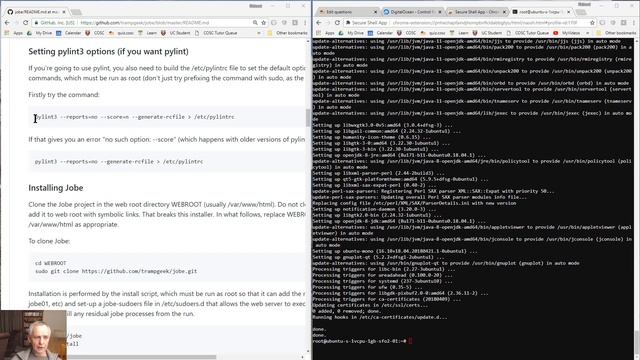Click the 'cd WEBROOT' code line
Screen dimensions: 640x360
[51, 263]
